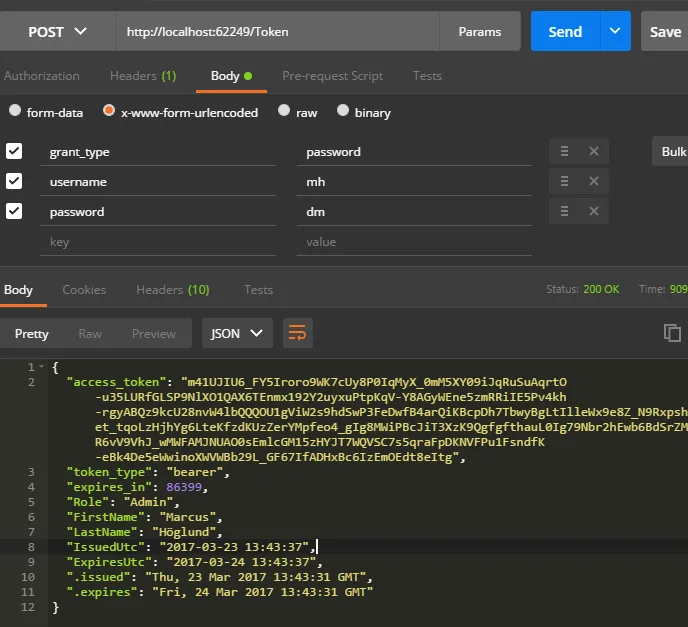Collapse the JSON object at line 1
This screenshot has height=627, width=688.
(x=41, y=366)
